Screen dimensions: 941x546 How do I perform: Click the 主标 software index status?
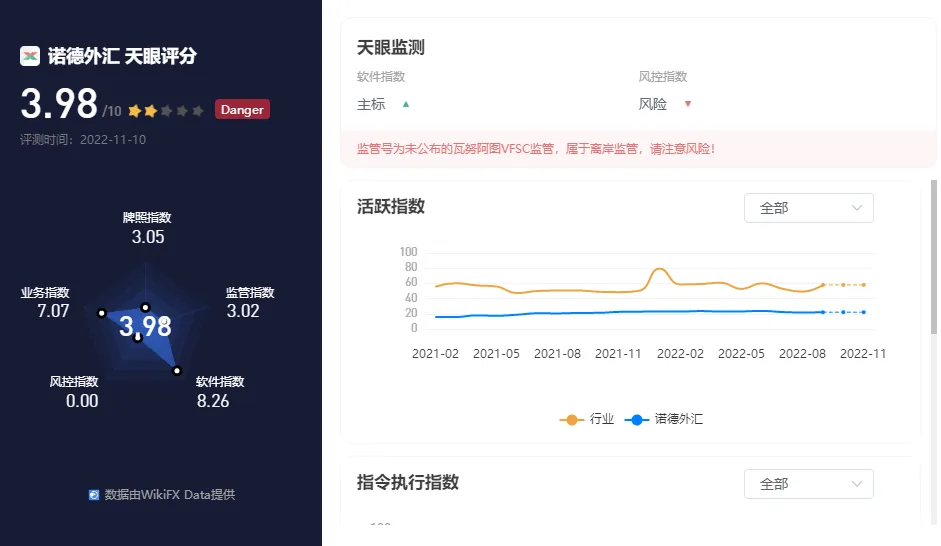pyautogui.click(x=371, y=104)
